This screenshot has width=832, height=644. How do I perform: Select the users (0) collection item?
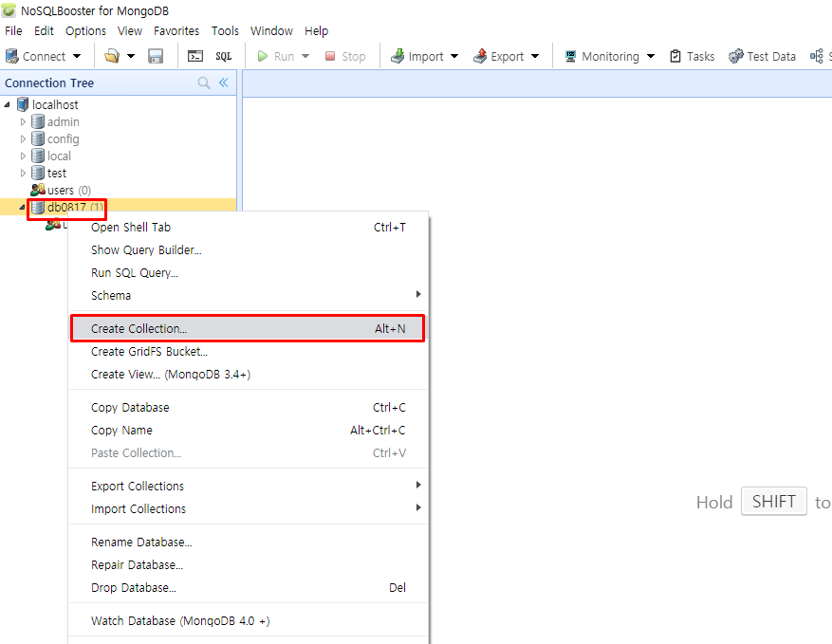[61, 190]
